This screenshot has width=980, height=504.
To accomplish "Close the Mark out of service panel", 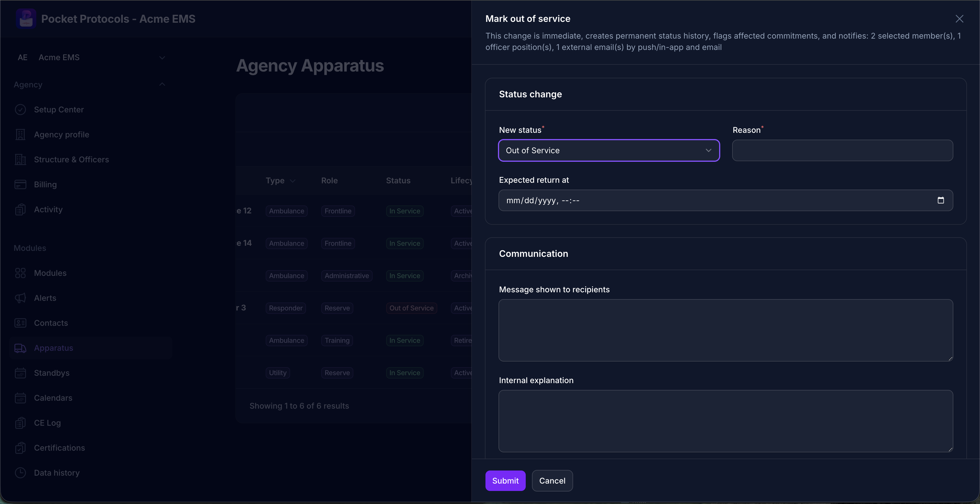I will [959, 19].
